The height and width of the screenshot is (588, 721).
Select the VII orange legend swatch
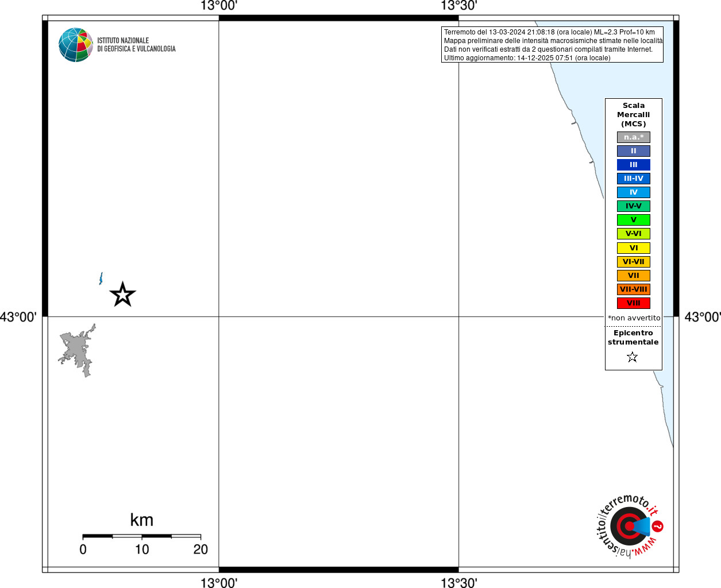[634, 276]
